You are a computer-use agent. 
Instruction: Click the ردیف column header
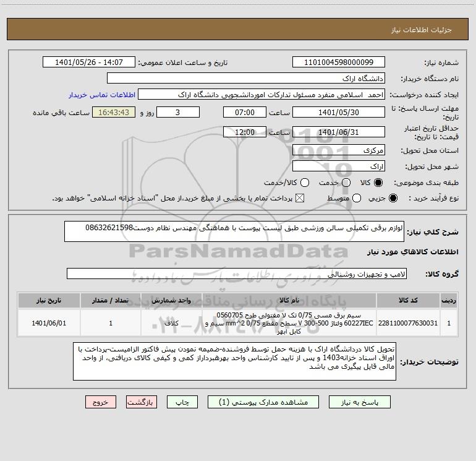click(449, 301)
